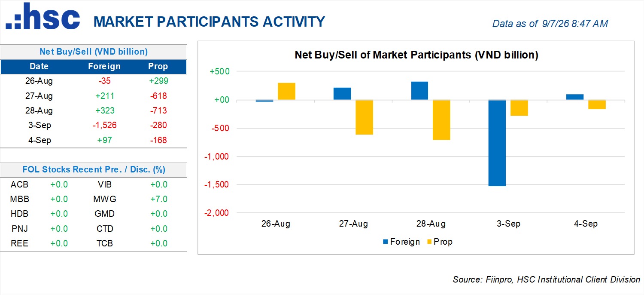Select the Foreign column header
The height and width of the screenshot is (295, 644).
pyautogui.click(x=104, y=67)
